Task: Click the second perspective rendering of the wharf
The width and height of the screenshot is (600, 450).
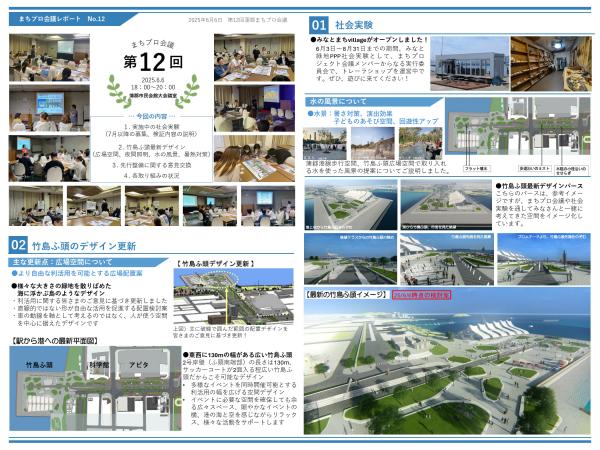Action: (446, 205)
